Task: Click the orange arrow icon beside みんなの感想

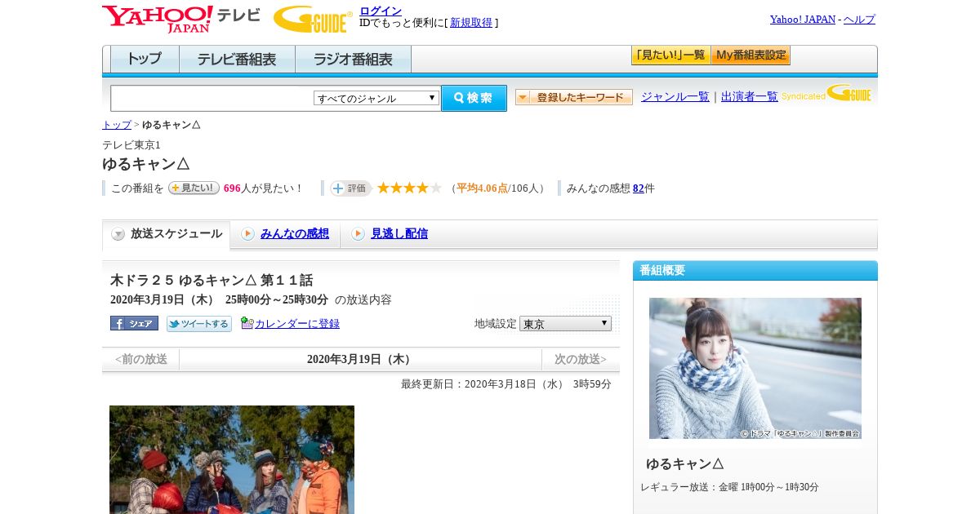Action: coord(247,234)
